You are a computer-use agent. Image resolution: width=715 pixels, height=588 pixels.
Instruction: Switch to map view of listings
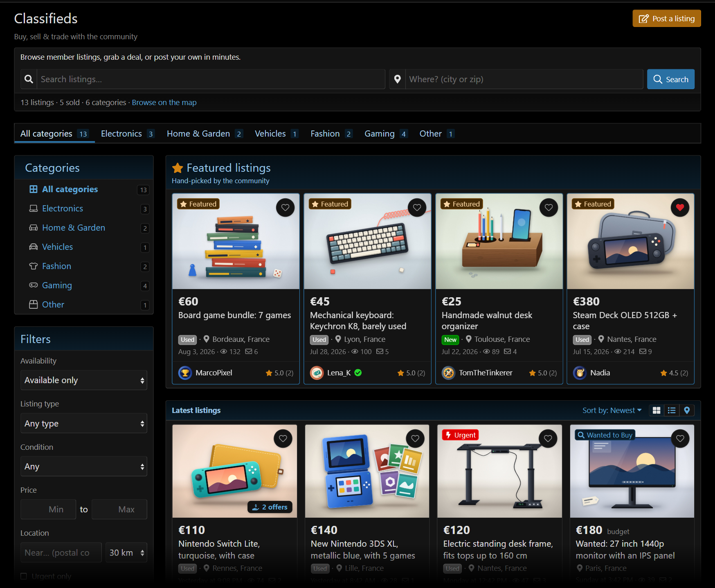click(x=687, y=410)
